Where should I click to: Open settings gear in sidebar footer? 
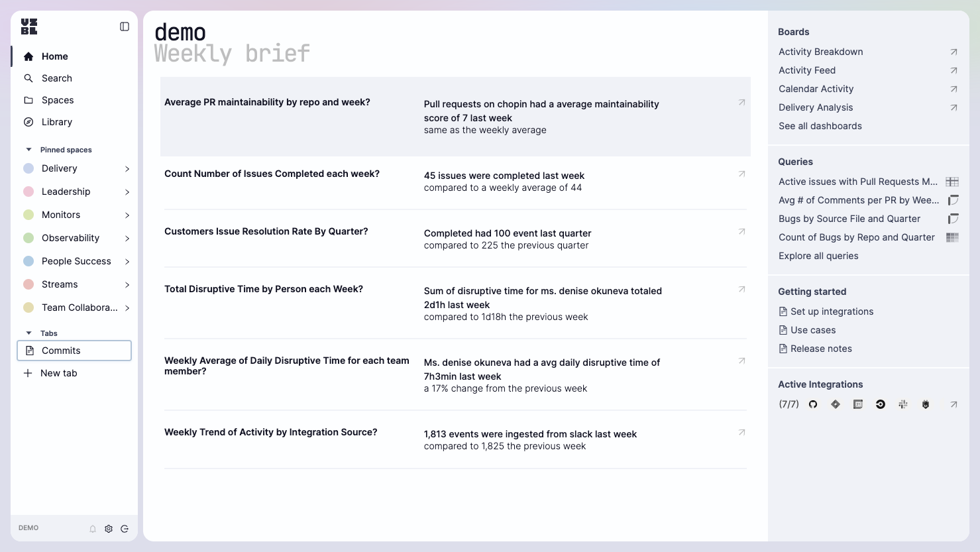[109, 529]
